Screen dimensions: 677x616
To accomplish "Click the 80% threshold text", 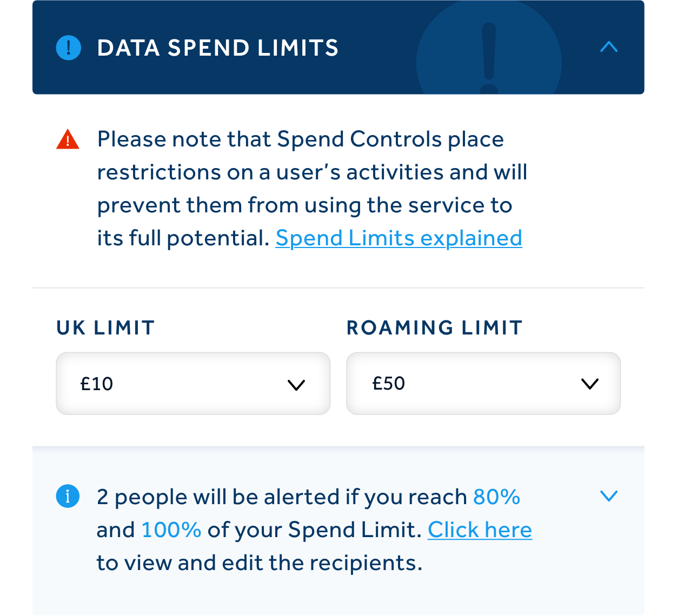I will coord(496,497).
